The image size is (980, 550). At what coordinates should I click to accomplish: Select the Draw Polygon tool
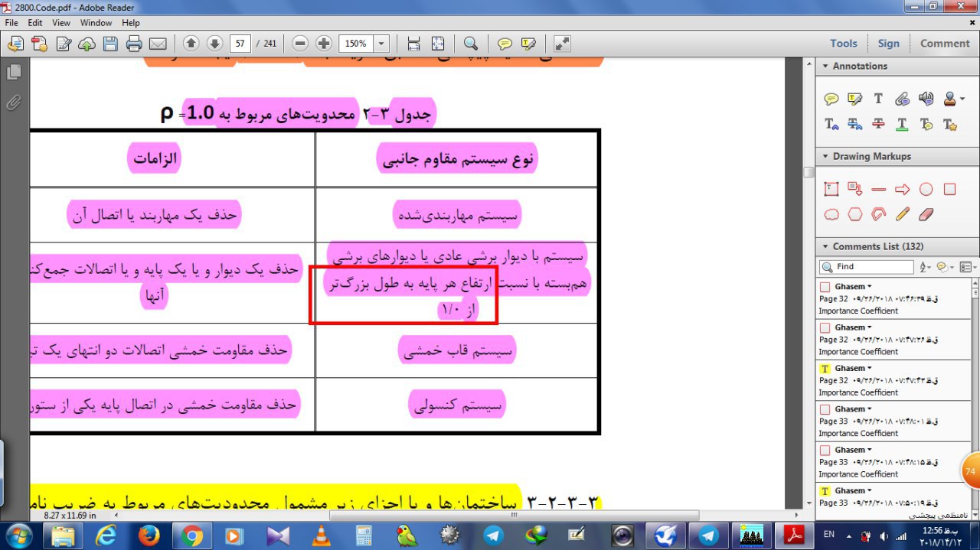coord(855,215)
